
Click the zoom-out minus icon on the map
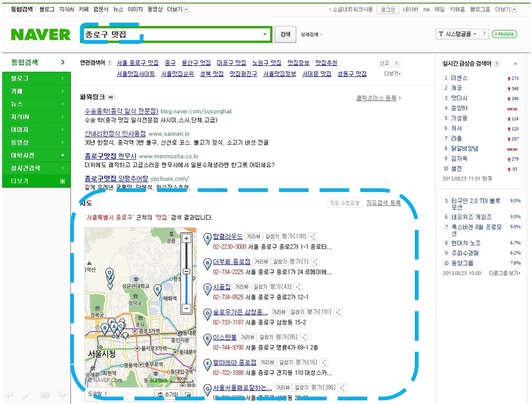point(186,307)
